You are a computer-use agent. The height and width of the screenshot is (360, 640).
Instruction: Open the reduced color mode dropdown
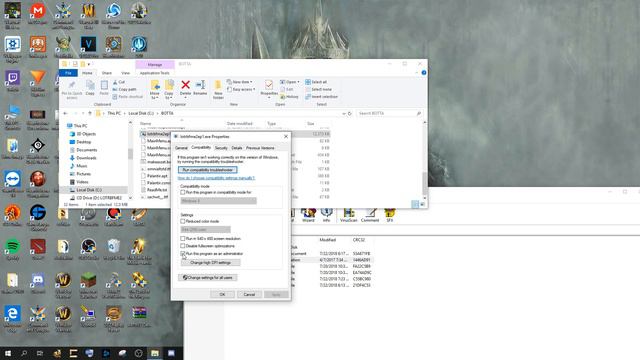click(205, 230)
